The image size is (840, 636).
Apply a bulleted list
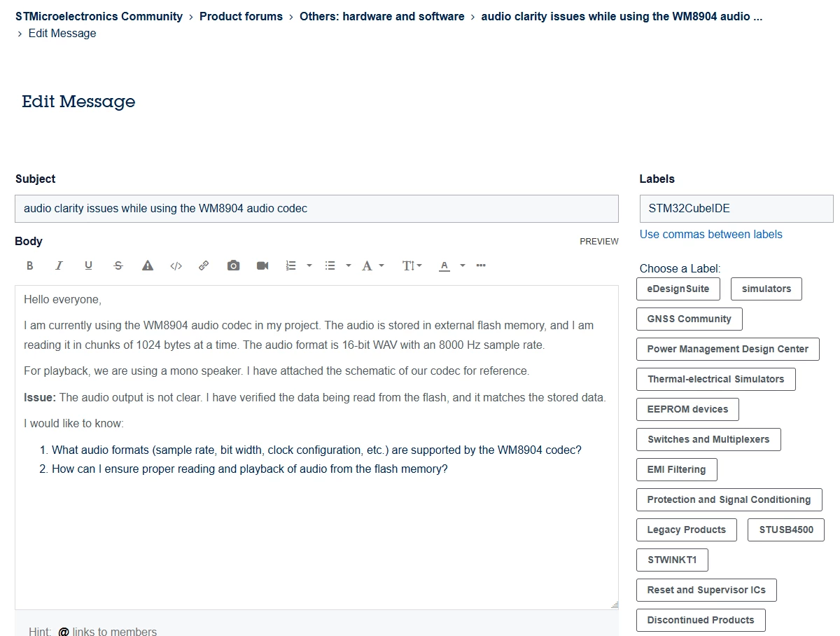click(x=330, y=266)
